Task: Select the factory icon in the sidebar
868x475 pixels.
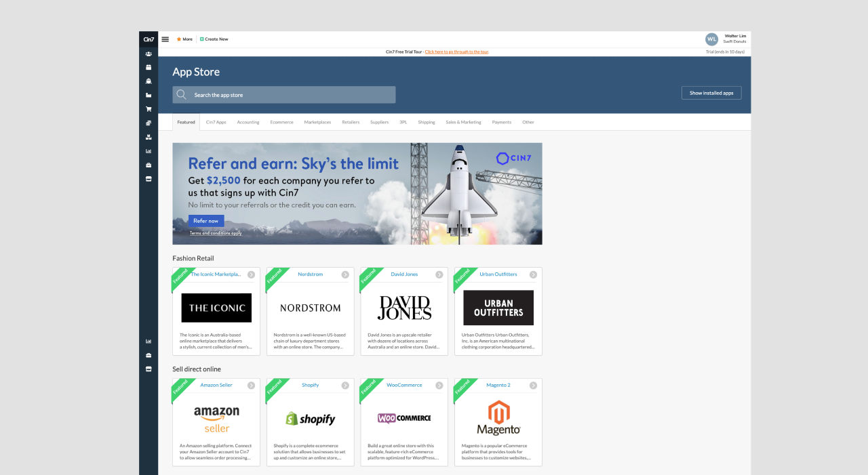Action: pos(149,95)
